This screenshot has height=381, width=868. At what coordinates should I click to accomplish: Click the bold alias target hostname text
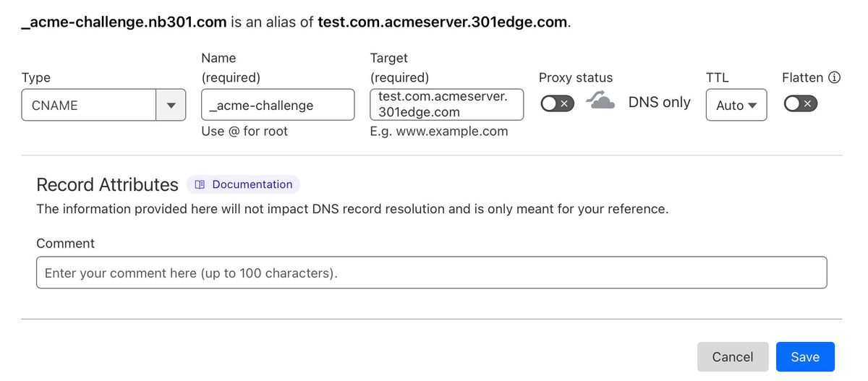[443, 22]
